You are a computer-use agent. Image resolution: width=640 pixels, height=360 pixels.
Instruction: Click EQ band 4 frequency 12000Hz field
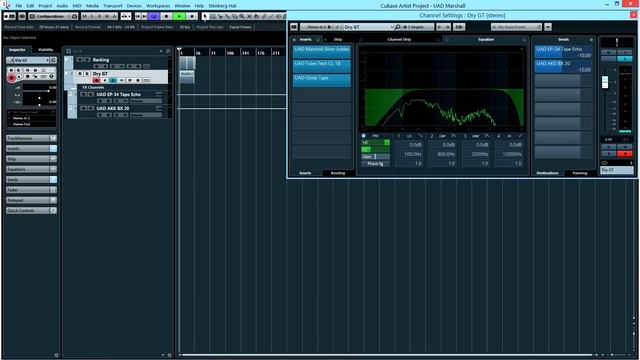coord(509,154)
